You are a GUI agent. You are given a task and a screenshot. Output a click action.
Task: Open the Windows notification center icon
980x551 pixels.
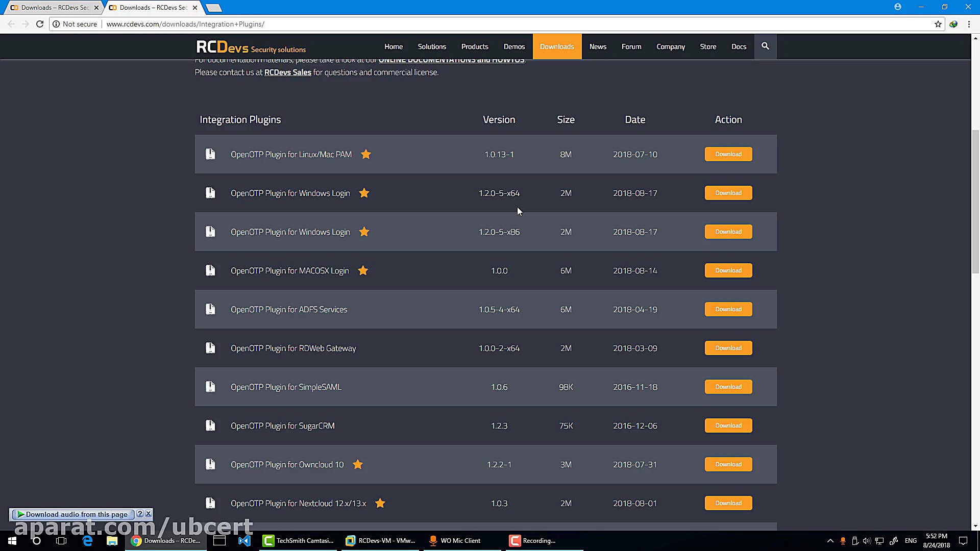(963, 541)
